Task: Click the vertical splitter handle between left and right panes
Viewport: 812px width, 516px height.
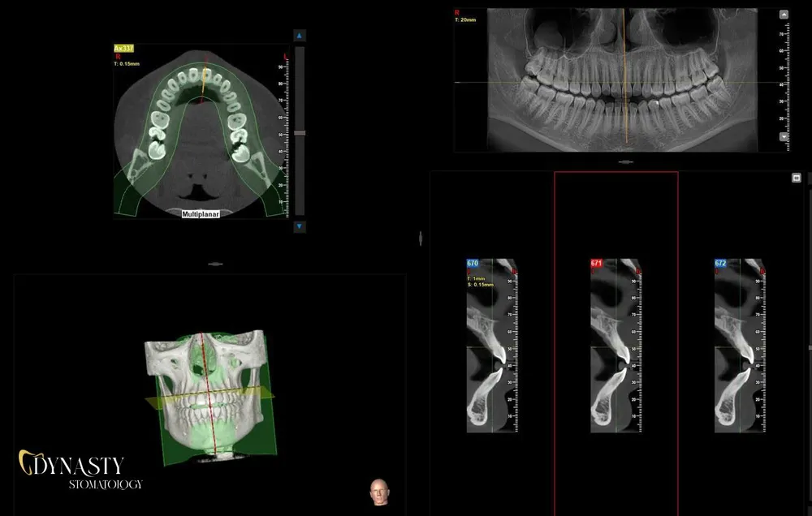Action: (x=420, y=238)
